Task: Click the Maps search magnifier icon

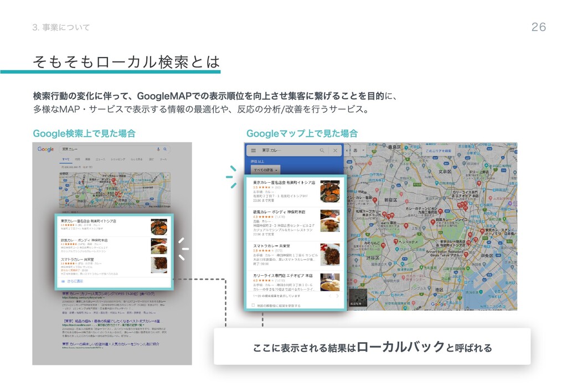Action: (x=322, y=151)
